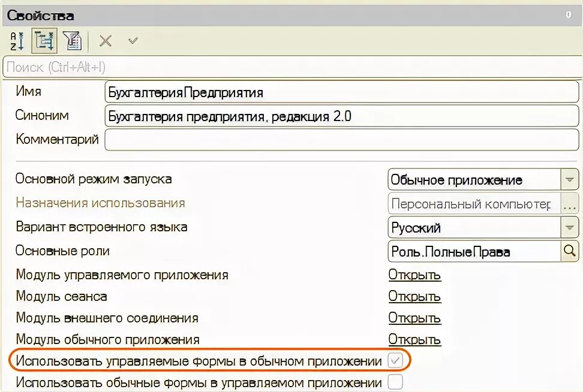Focus the Поиск search field

(292, 67)
